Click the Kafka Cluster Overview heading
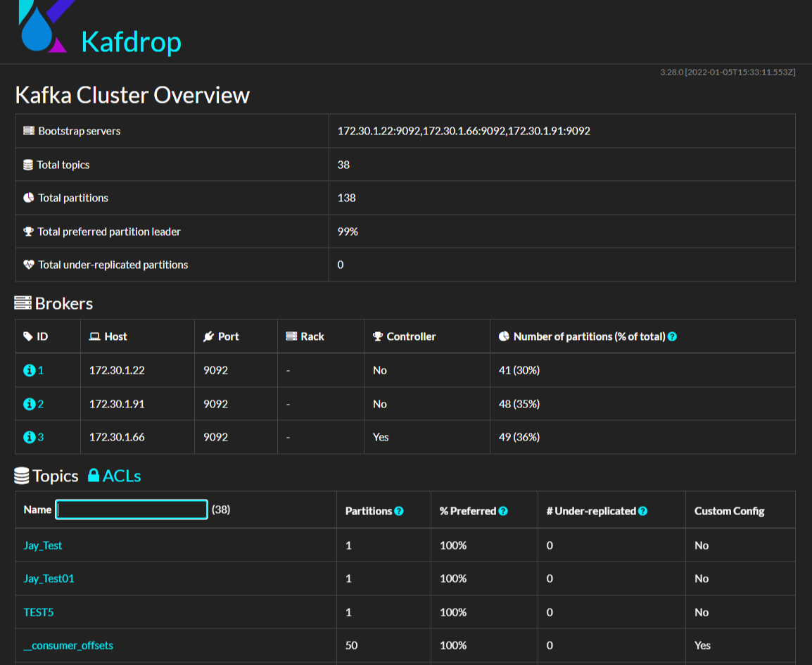This screenshot has width=812, height=665. 132,95
